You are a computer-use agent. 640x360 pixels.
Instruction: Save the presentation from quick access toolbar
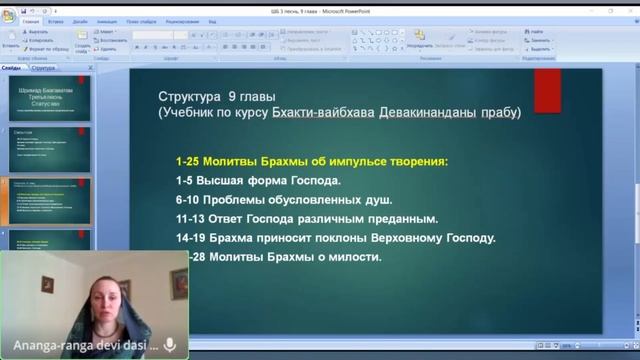click(x=24, y=11)
